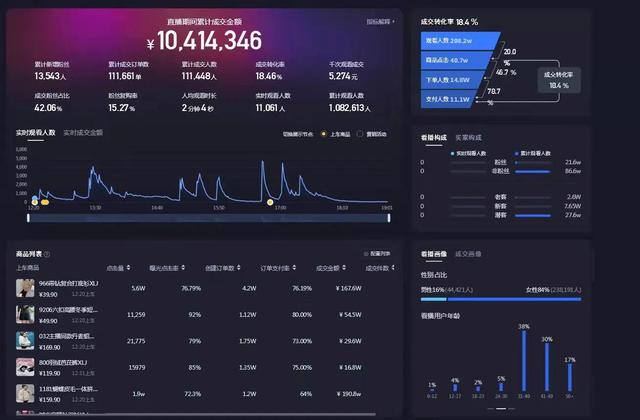This screenshot has width=640, height=420.
Task: Open the 配置列表 column settings
Action: point(376,255)
